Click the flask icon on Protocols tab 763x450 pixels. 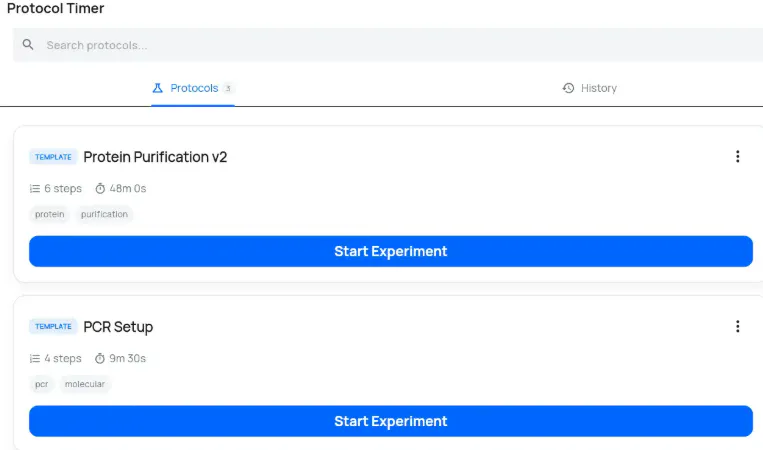[157, 88]
